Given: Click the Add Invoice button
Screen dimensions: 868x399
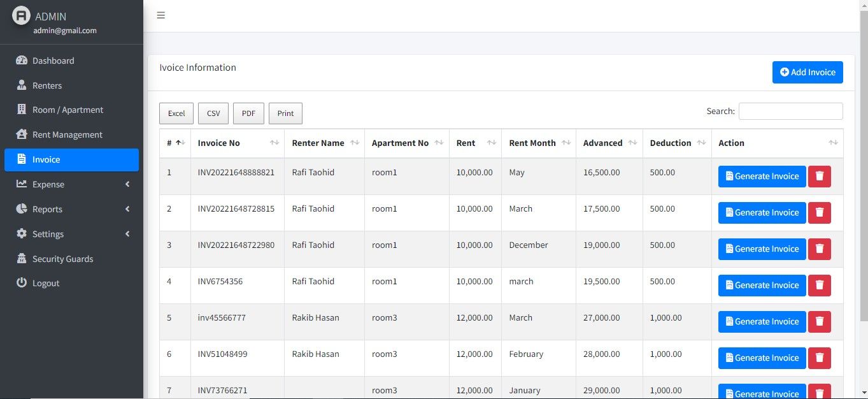Looking at the screenshot, I should [808, 72].
